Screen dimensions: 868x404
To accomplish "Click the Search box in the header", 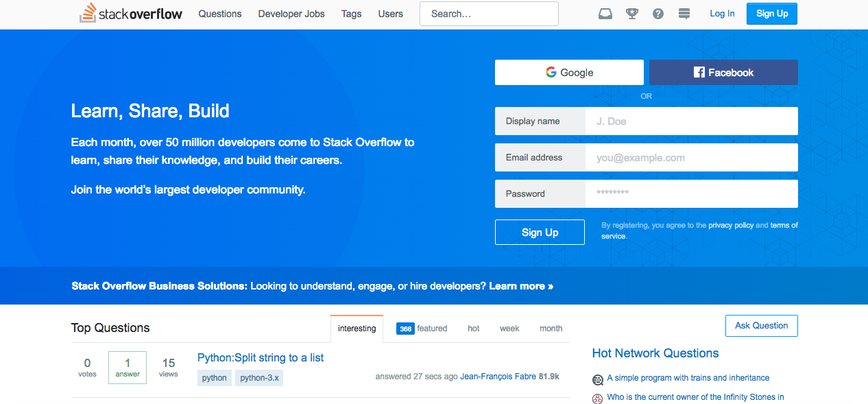I will pos(489,14).
